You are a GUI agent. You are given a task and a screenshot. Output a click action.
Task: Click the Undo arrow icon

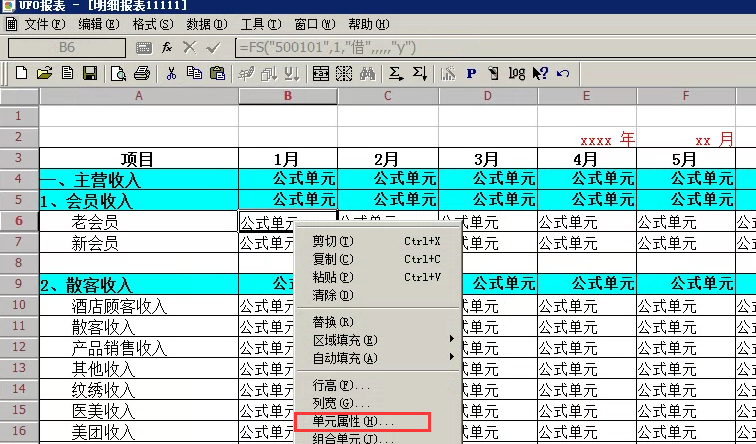pyautogui.click(x=563, y=73)
